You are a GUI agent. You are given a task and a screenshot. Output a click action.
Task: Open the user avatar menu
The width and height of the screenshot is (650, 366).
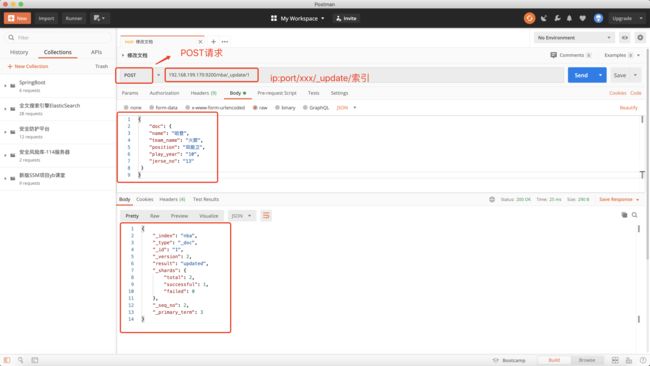[x=598, y=18]
